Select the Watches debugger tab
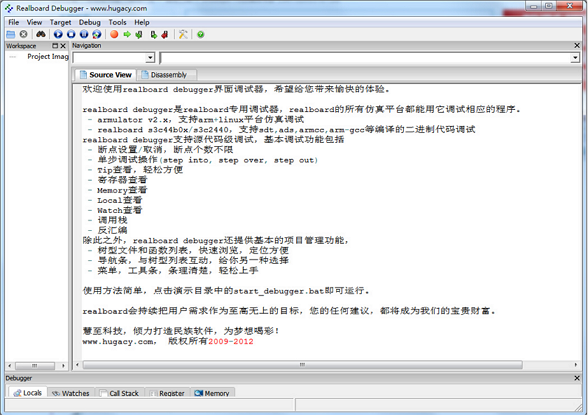The height and width of the screenshot is (415, 588). coord(70,393)
